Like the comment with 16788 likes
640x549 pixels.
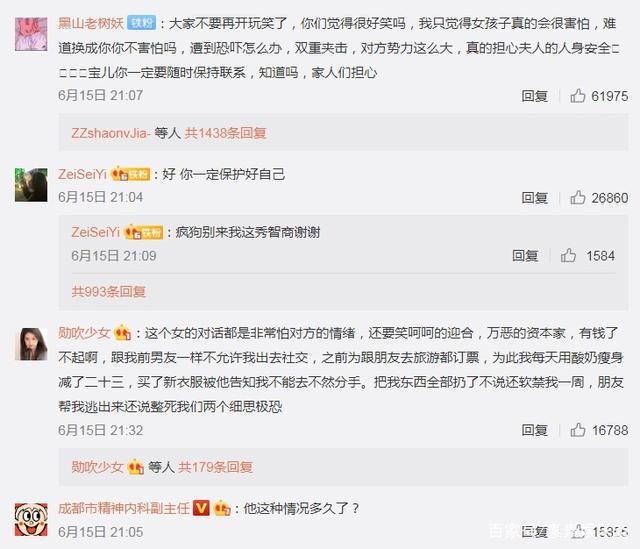pos(578,430)
